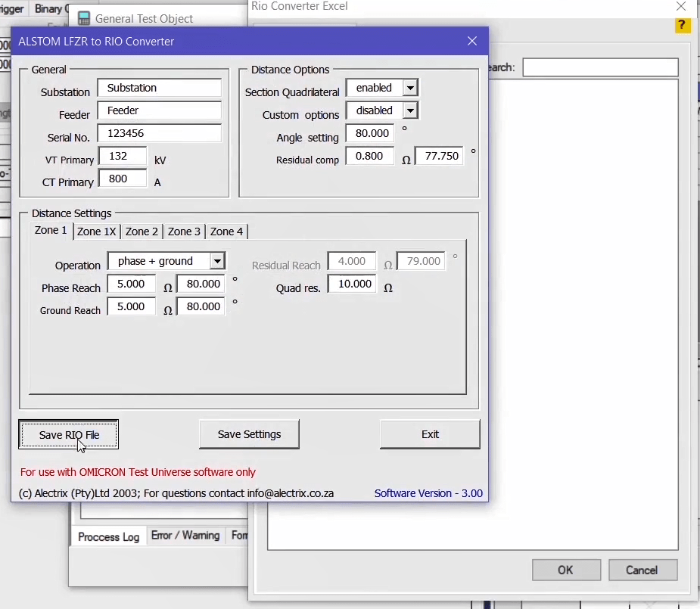Click the Quad res. value field
The height and width of the screenshot is (609, 700).
coord(352,284)
